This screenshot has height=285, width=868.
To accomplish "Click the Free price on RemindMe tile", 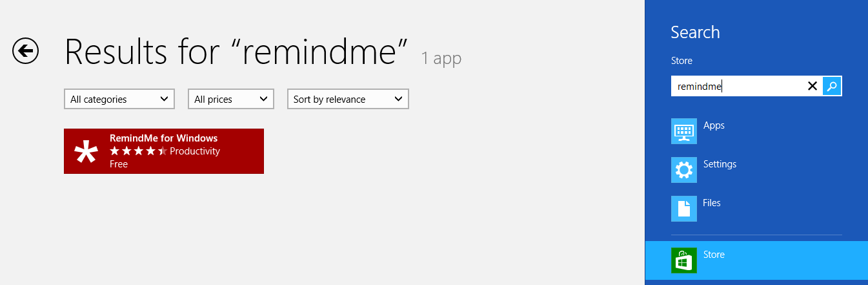I will pos(119,164).
